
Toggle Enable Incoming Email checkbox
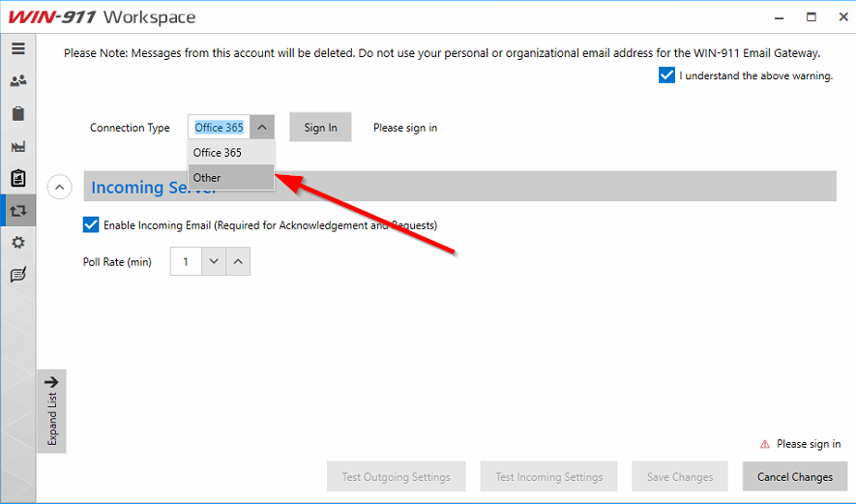click(91, 225)
